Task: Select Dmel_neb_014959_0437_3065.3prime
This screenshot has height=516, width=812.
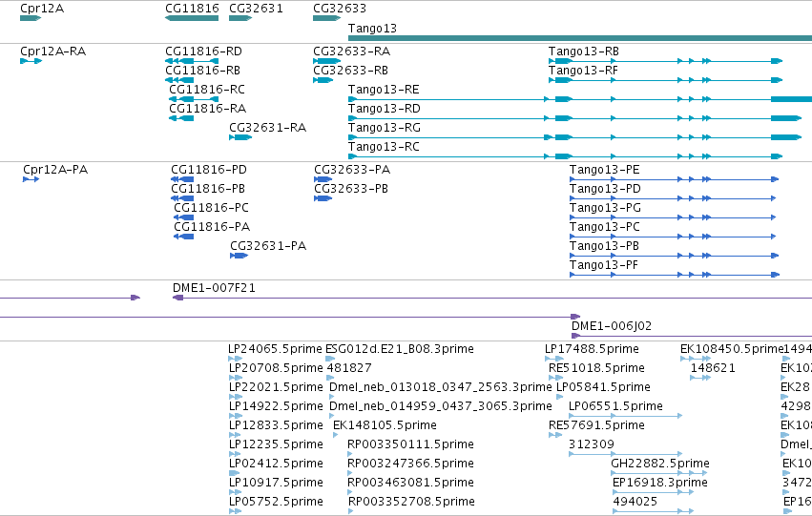Action: point(440,407)
